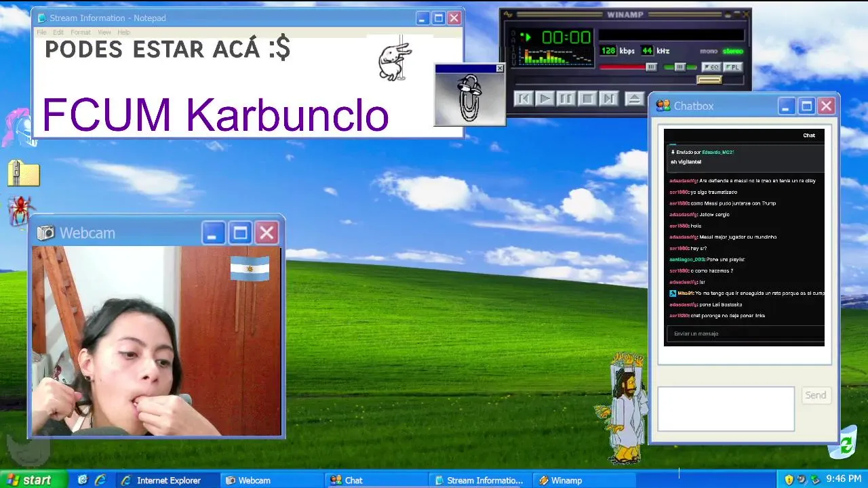Switch to Winamp taskbar button
The image size is (868, 488).
585,480
